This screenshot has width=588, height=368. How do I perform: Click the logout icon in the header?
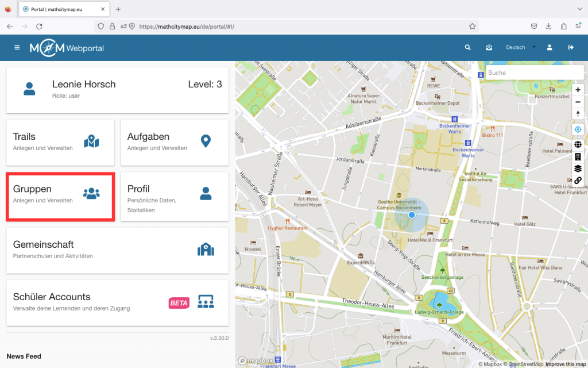571,48
